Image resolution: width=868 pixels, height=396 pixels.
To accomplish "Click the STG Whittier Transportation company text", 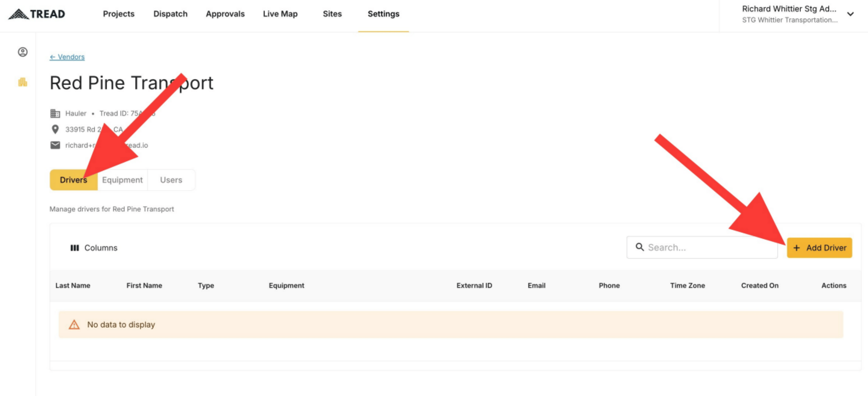I will click(790, 20).
